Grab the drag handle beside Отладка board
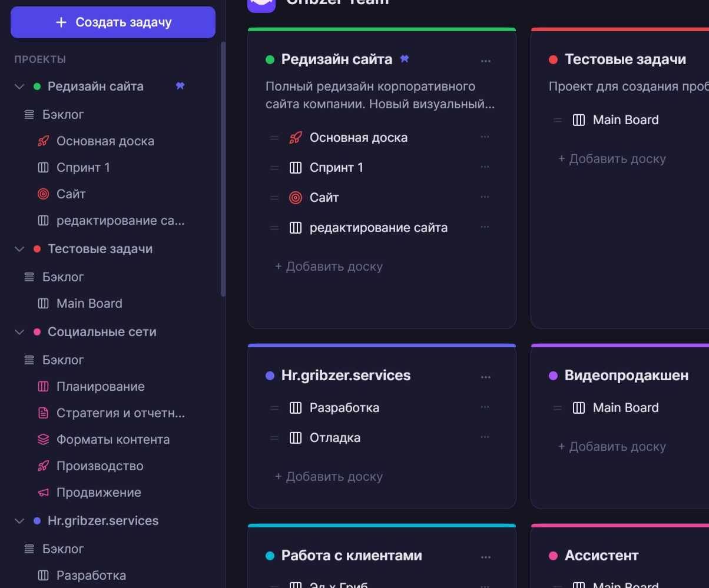 click(274, 438)
